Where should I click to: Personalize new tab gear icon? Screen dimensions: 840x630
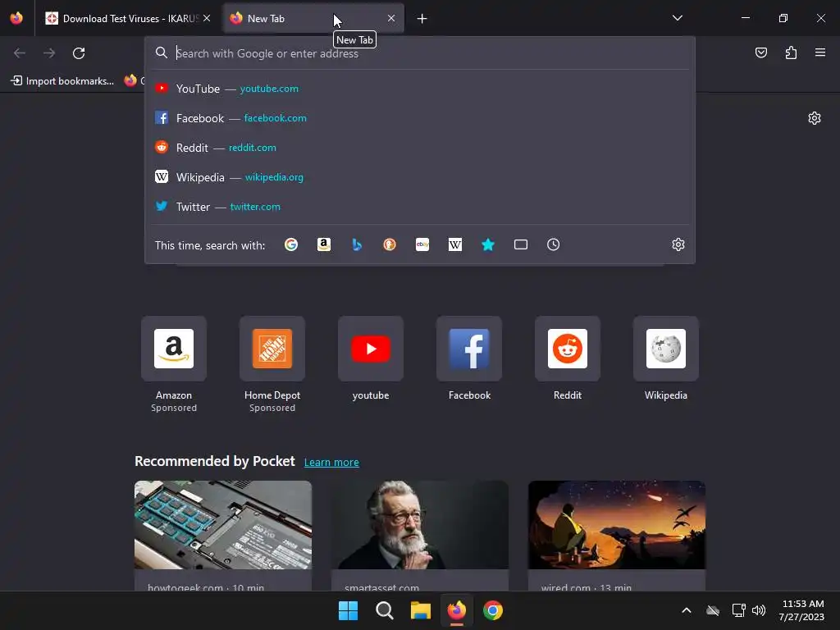point(815,118)
